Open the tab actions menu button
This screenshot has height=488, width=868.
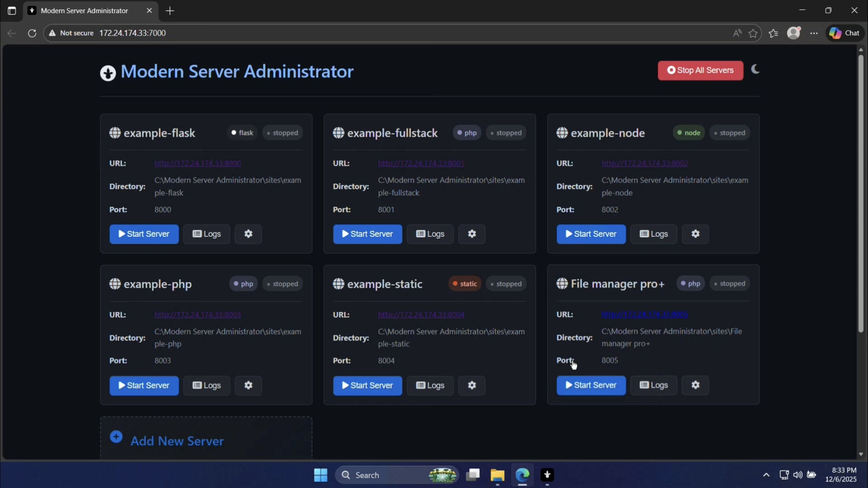[x=12, y=11]
